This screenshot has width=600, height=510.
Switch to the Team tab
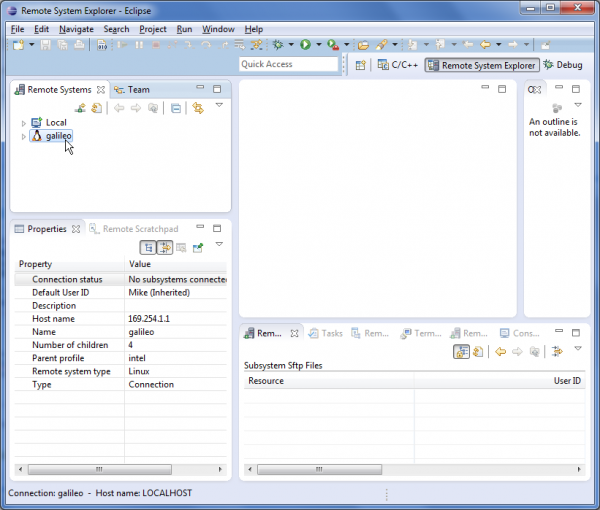pyautogui.click(x=132, y=90)
